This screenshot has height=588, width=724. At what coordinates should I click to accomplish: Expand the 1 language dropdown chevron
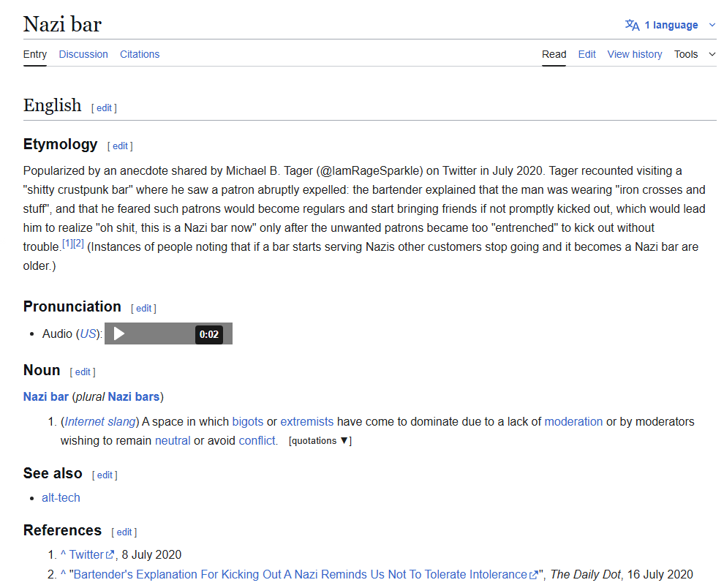(x=712, y=25)
